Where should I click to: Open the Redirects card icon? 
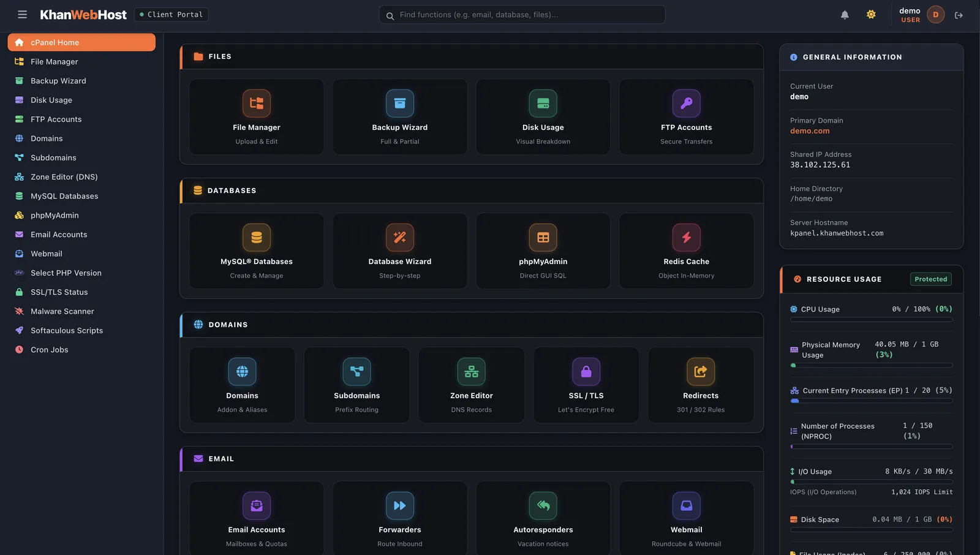tap(701, 372)
